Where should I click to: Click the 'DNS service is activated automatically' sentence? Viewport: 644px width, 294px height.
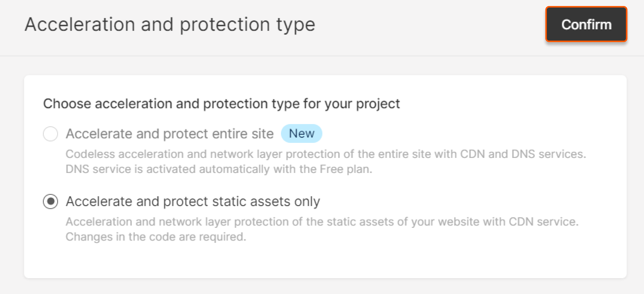point(219,169)
